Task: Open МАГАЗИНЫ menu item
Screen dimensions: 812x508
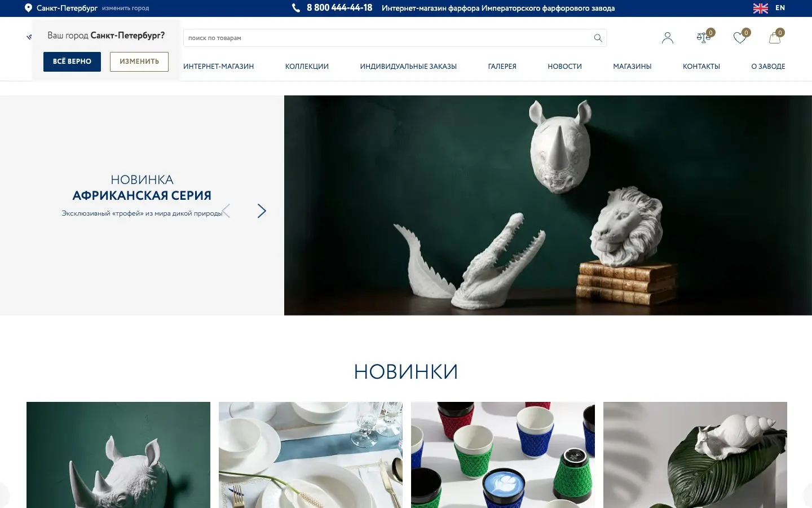Action: point(632,67)
